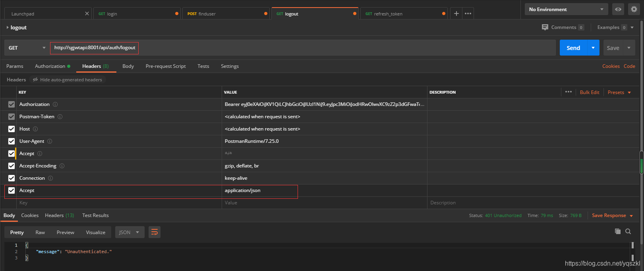Open the Params tab
The height and width of the screenshot is (271, 644).
pos(15,66)
